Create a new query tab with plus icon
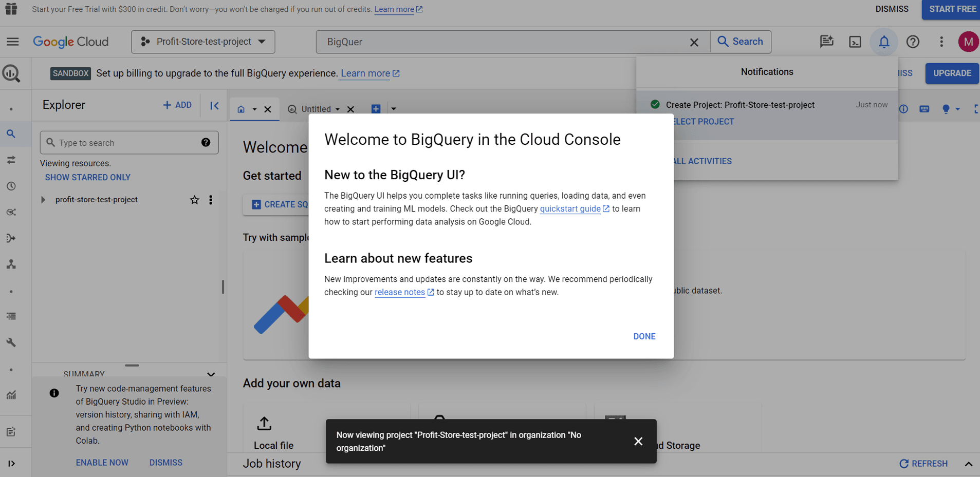The image size is (980, 477). (376, 109)
